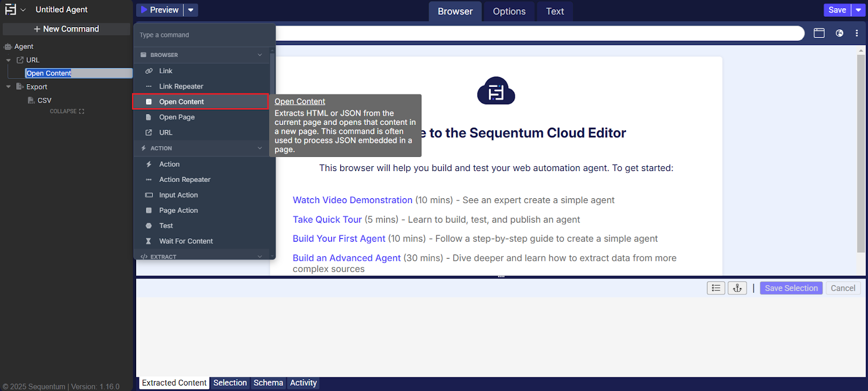Screen dimensions: 868x391
Task: Click the panel splitter handle below the browser
Action: click(501, 276)
